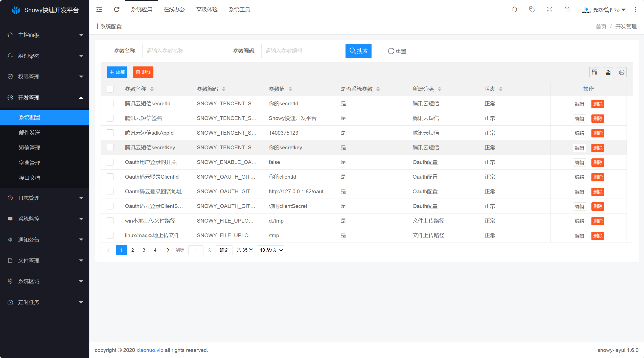Open the notifications bell icon

pos(515,10)
